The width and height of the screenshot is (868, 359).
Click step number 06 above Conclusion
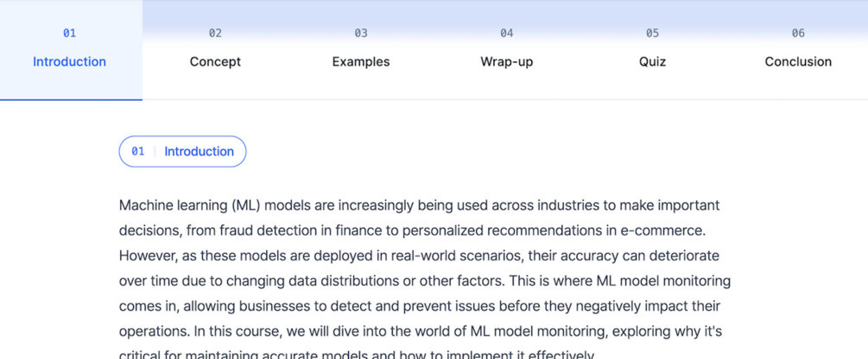[798, 33]
